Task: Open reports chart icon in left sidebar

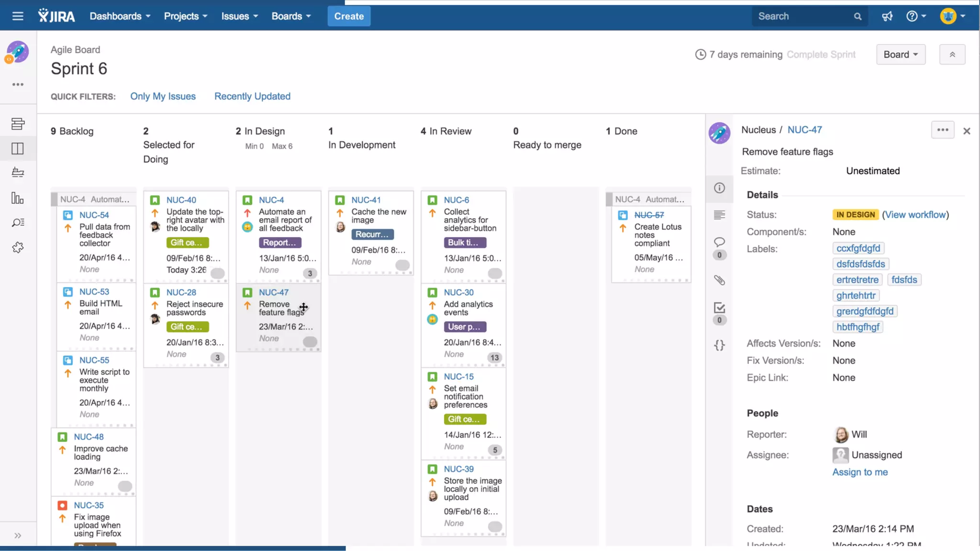Action: (x=18, y=198)
